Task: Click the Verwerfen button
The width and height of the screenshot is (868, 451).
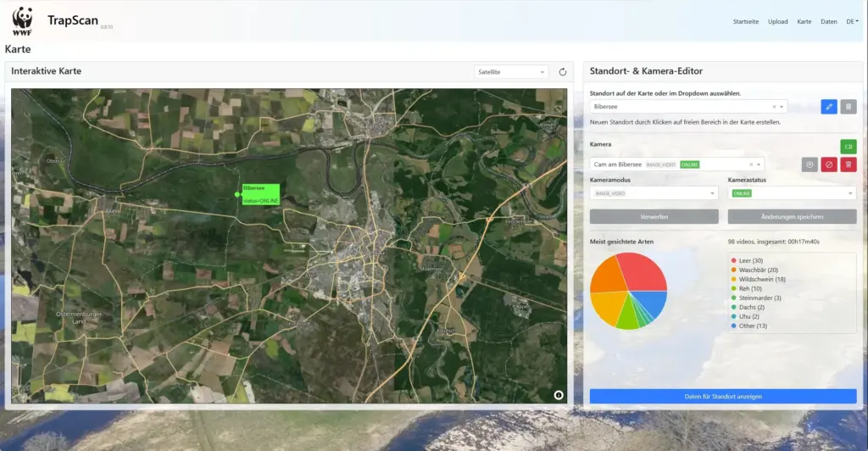Action: click(x=654, y=217)
